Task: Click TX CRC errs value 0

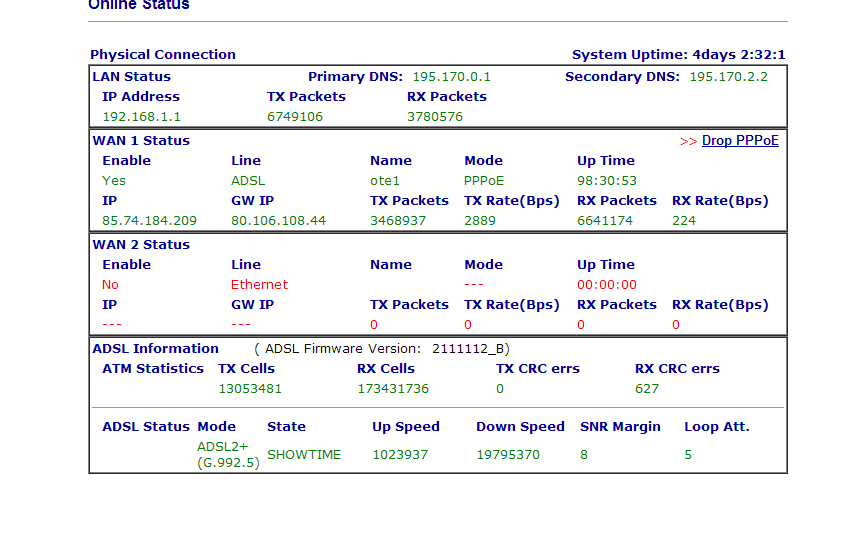Action: coord(500,389)
